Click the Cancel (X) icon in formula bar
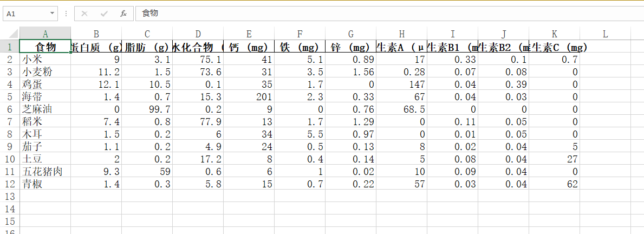The width and height of the screenshot is (644, 234). (84, 14)
